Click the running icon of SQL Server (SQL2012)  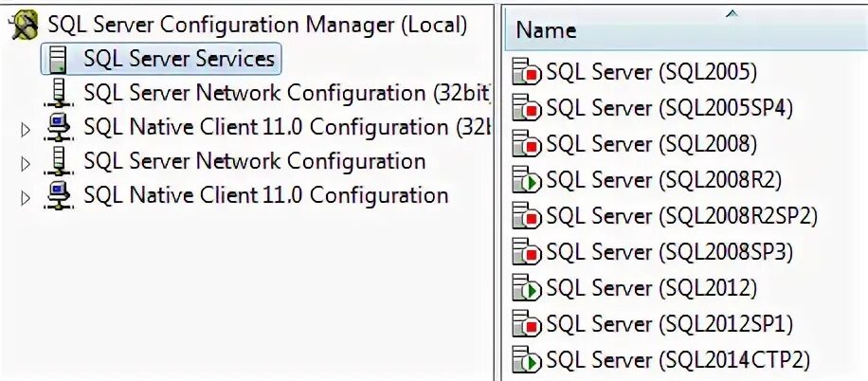[x=526, y=288]
